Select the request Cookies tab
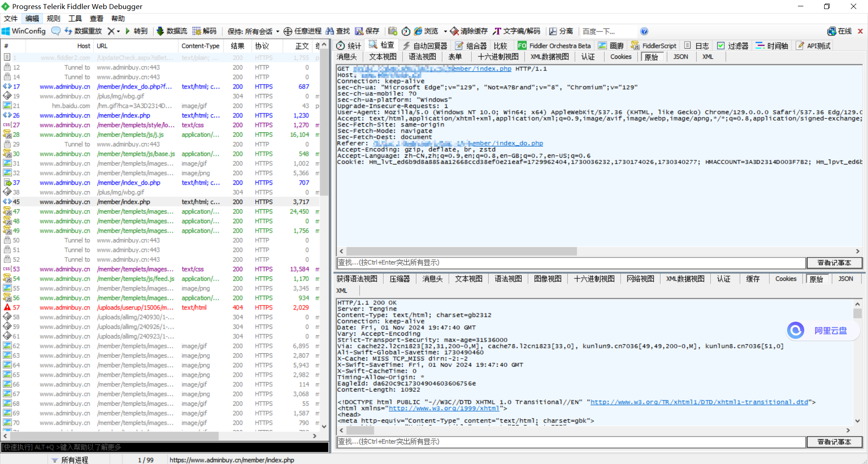 [x=621, y=56]
